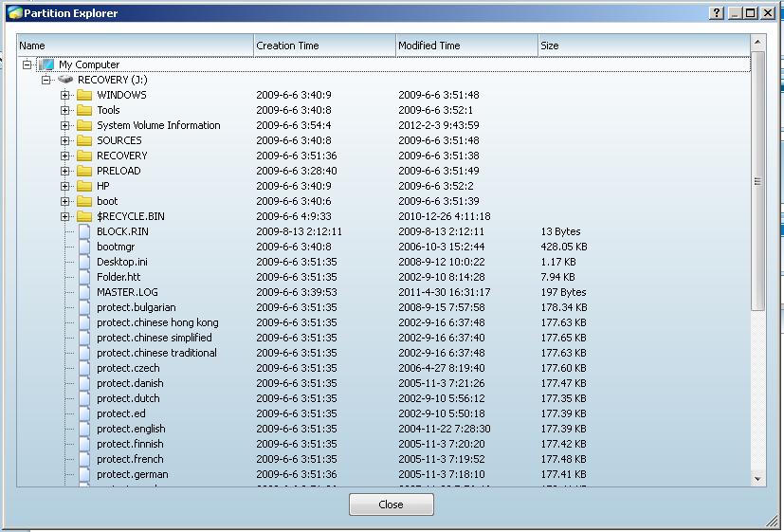Click the scrollbar up arrow

[x=757, y=42]
